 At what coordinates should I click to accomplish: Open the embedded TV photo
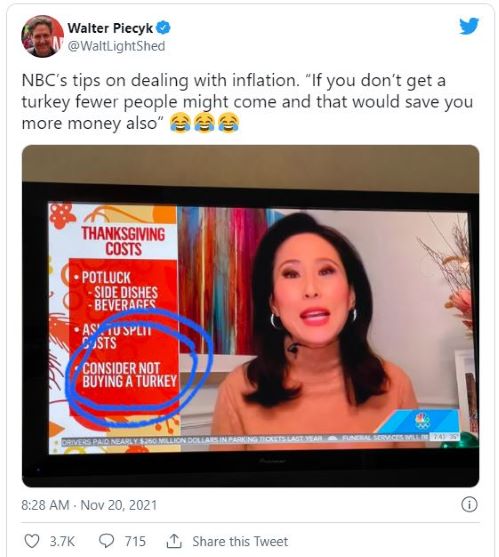coord(250,316)
